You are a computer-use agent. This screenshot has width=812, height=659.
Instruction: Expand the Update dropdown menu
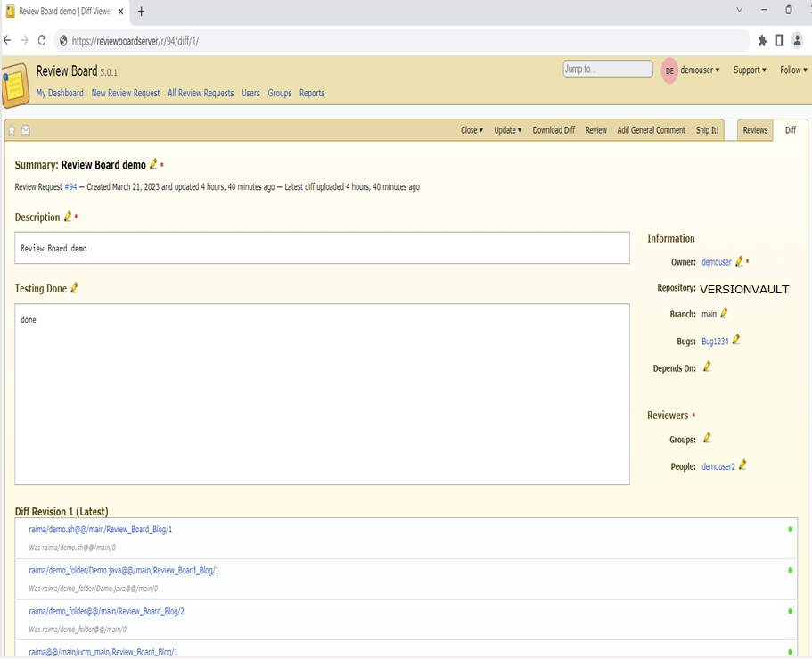(x=507, y=130)
